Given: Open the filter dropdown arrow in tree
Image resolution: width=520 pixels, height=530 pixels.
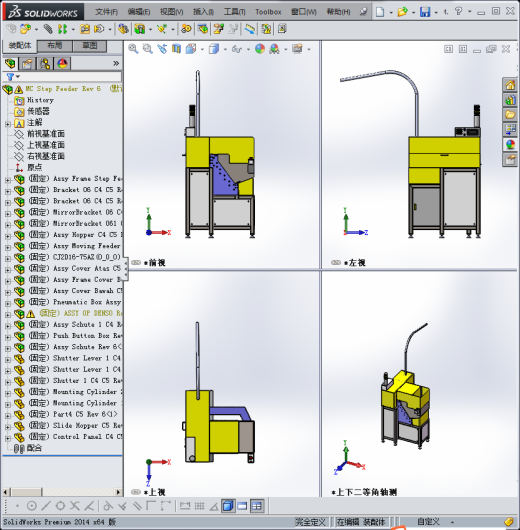Looking at the screenshot, I should point(18,77).
